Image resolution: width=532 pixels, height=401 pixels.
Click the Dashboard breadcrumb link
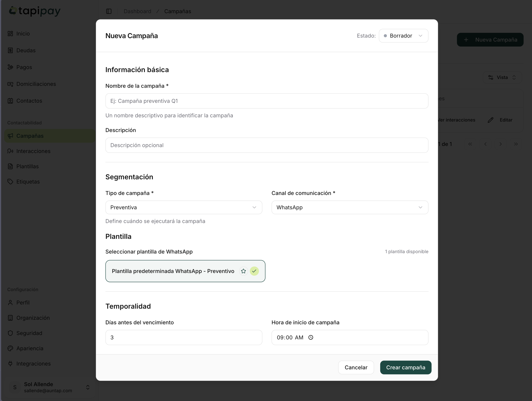point(137,11)
